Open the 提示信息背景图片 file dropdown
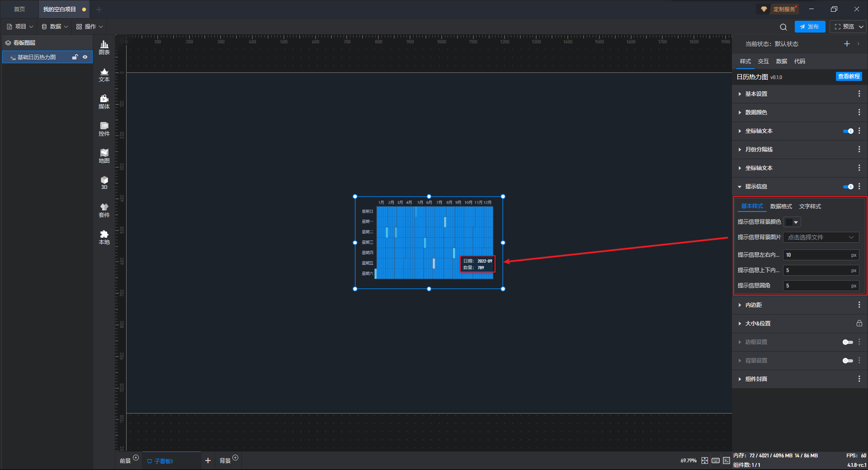This screenshot has height=470, width=868. coord(821,237)
